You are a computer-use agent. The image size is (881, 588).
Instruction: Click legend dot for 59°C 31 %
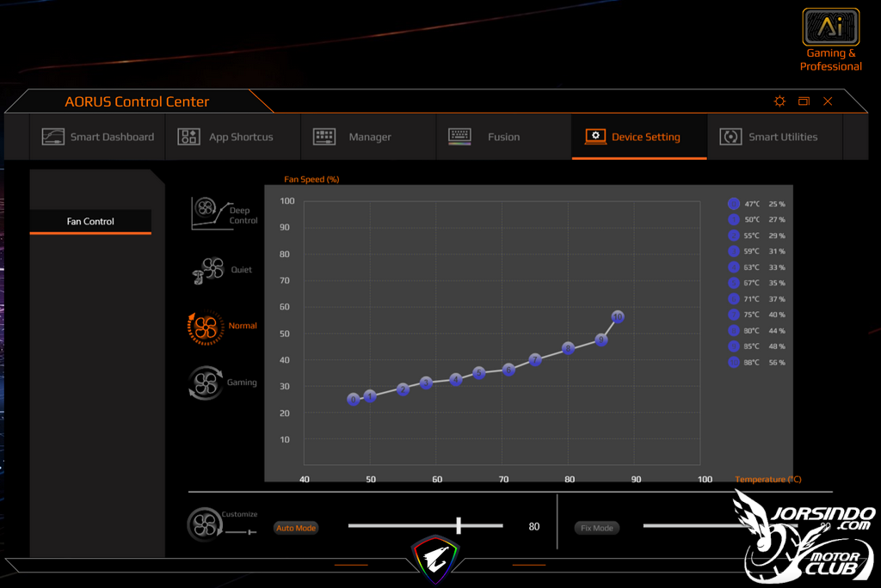tap(733, 251)
